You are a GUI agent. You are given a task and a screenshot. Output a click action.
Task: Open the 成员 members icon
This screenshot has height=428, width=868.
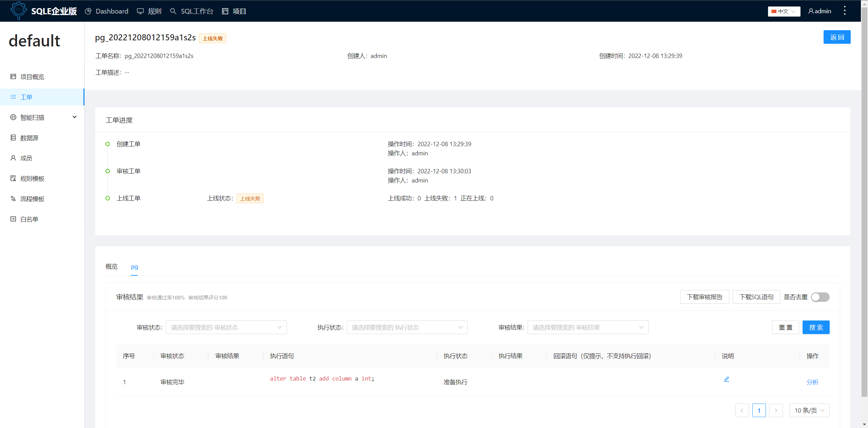(x=13, y=158)
